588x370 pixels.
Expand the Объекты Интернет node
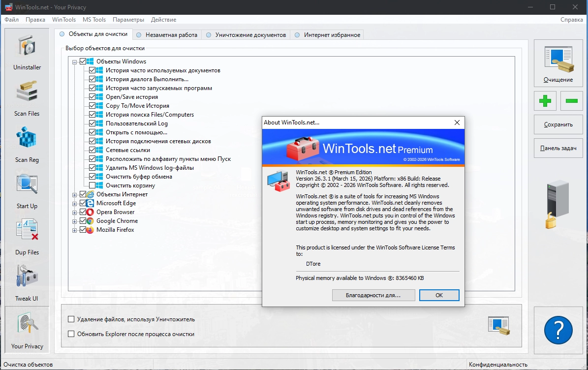pos(75,194)
